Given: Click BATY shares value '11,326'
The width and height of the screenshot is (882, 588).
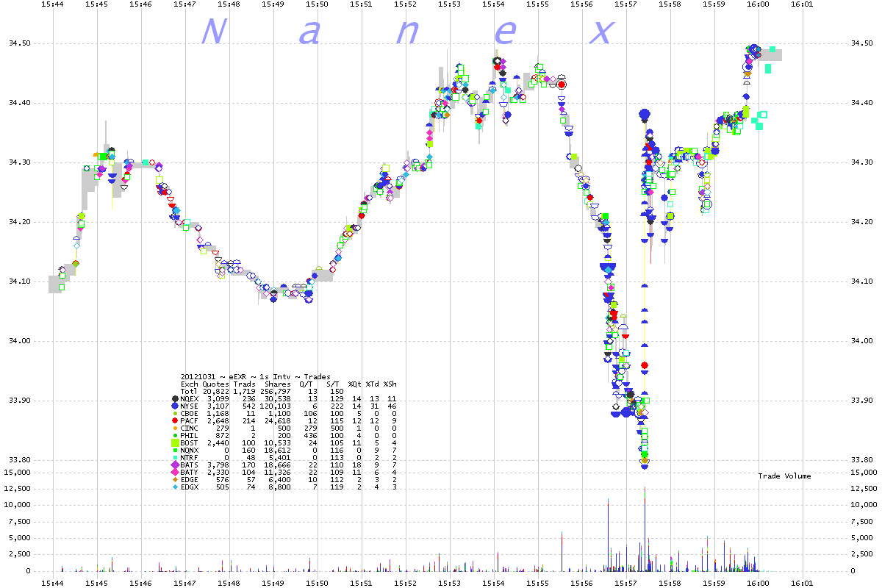Looking at the screenshot, I should 278,472.
